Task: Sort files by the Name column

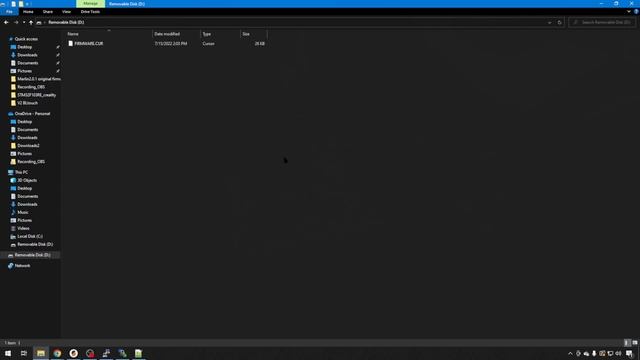Action: coord(109,34)
